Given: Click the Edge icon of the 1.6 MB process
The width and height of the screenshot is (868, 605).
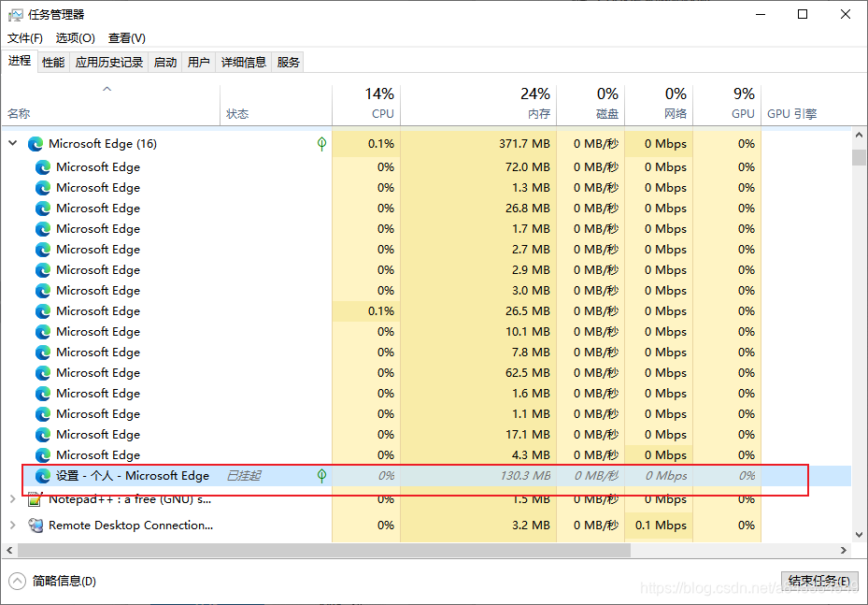Looking at the screenshot, I should click(43, 394).
